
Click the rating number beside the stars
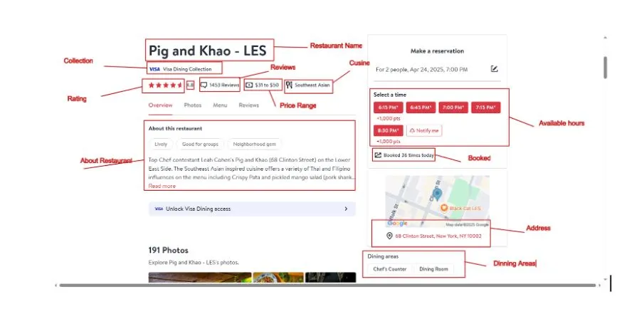pyautogui.click(x=190, y=85)
